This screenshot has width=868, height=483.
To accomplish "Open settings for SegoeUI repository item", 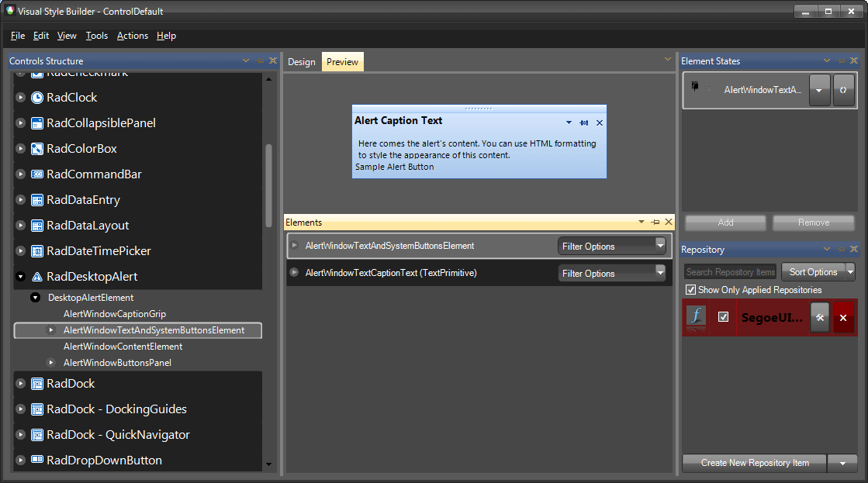I will point(820,317).
